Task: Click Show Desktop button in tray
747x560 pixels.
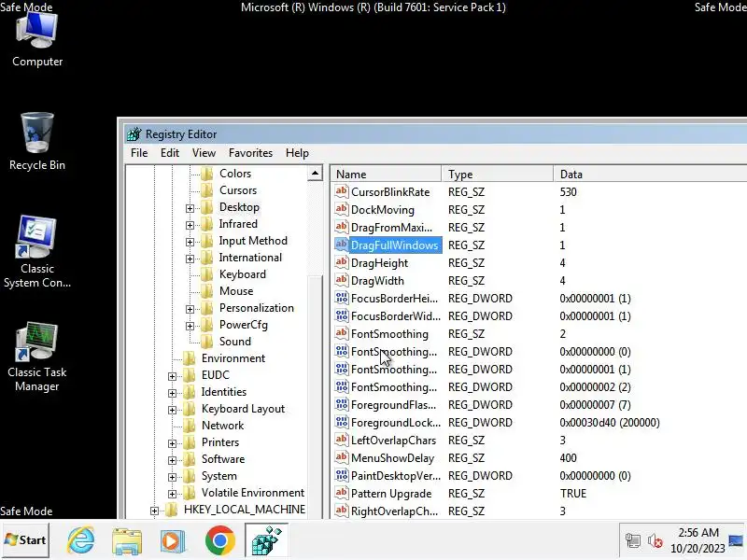Action: tap(737, 540)
